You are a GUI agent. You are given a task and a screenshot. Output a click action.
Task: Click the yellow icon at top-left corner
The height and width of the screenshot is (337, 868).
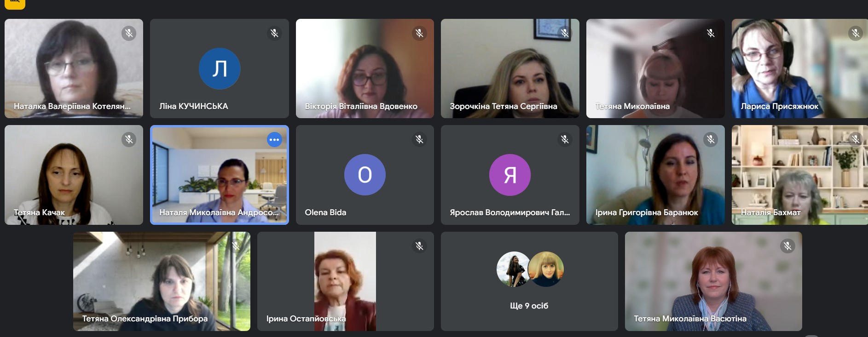coord(15,4)
